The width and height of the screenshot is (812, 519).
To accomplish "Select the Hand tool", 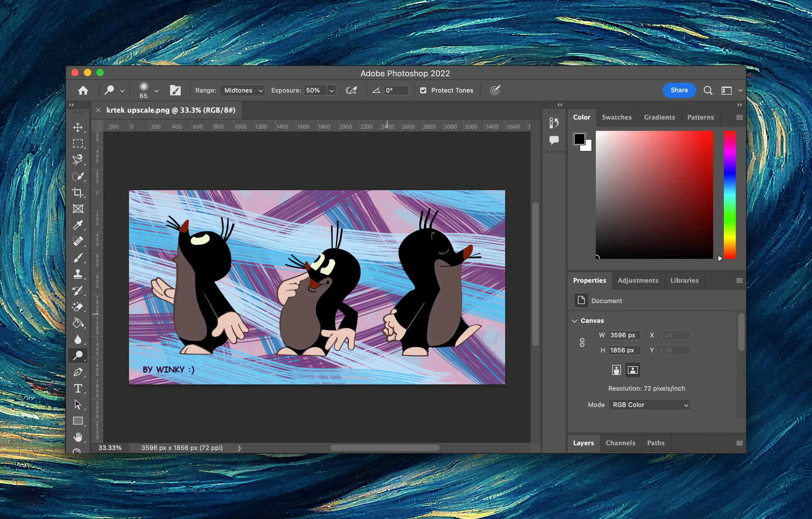I will pyautogui.click(x=78, y=437).
